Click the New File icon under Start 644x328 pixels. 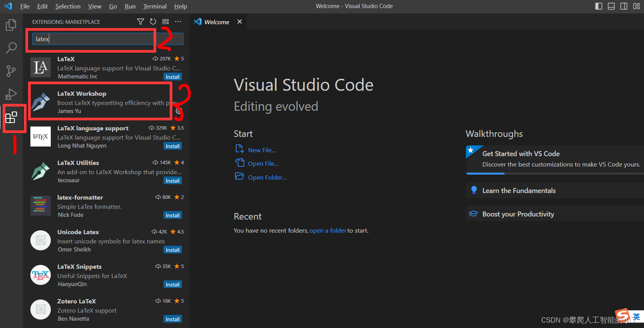point(239,149)
